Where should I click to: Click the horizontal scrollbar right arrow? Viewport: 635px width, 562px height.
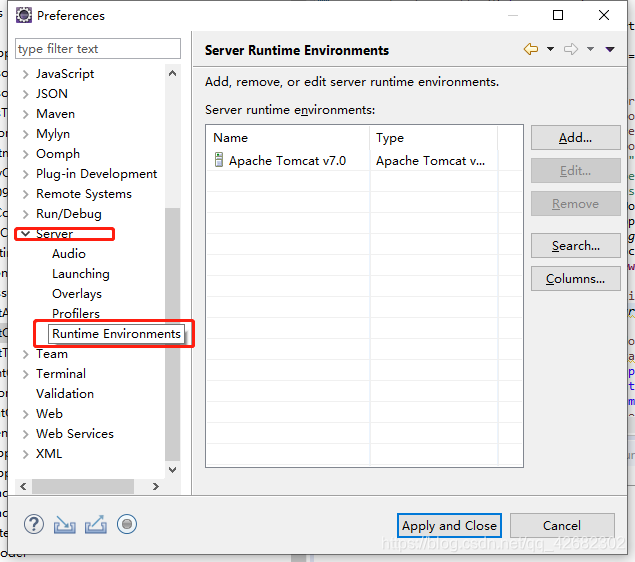tap(156, 486)
